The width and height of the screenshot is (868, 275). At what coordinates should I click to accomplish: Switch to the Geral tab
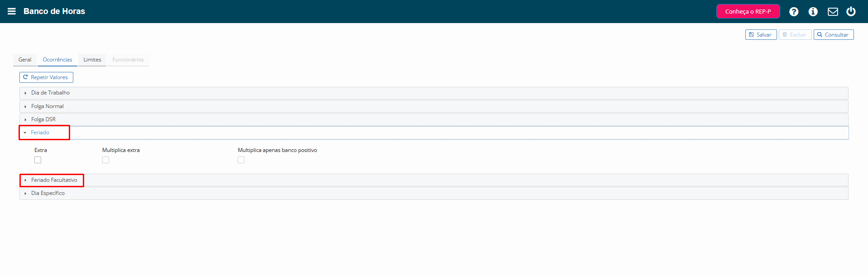25,60
